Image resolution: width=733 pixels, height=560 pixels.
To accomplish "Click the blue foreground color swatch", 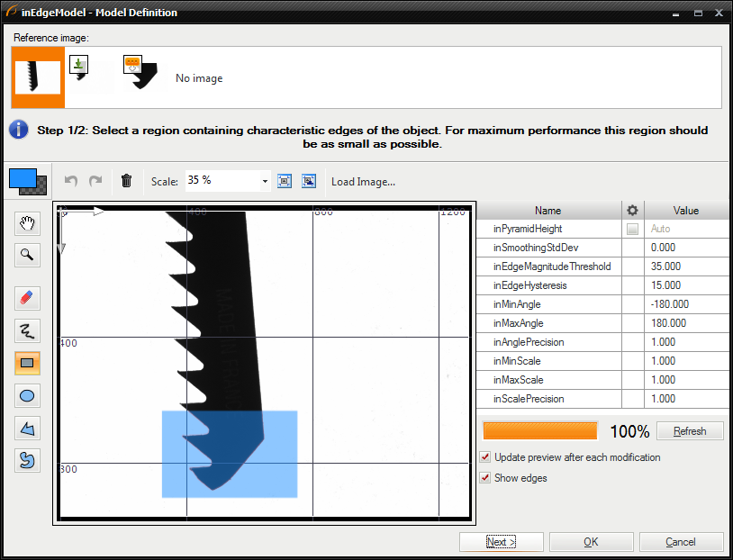I will 23,178.
